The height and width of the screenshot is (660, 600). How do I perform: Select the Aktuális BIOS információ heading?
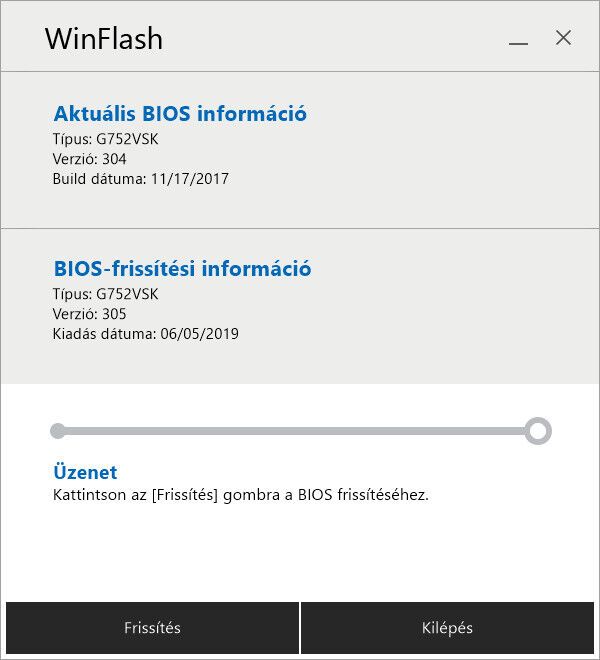[x=180, y=113]
